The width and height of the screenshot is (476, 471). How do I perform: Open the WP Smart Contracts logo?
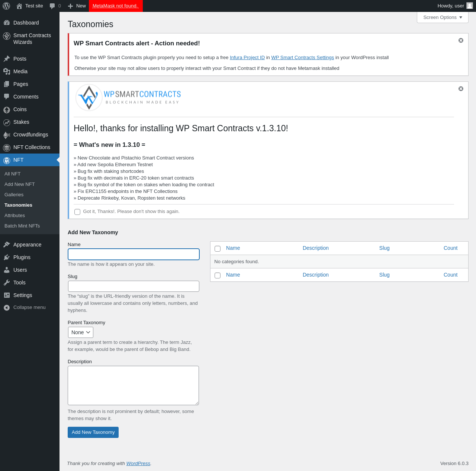click(x=128, y=97)
